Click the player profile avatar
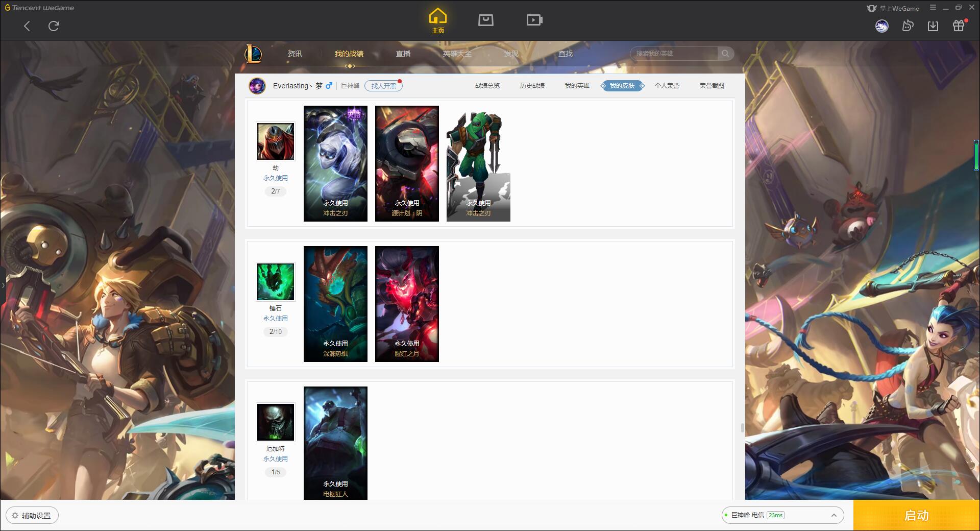The width and height of the screenshot is (980, 531). [x=257, y=86]
